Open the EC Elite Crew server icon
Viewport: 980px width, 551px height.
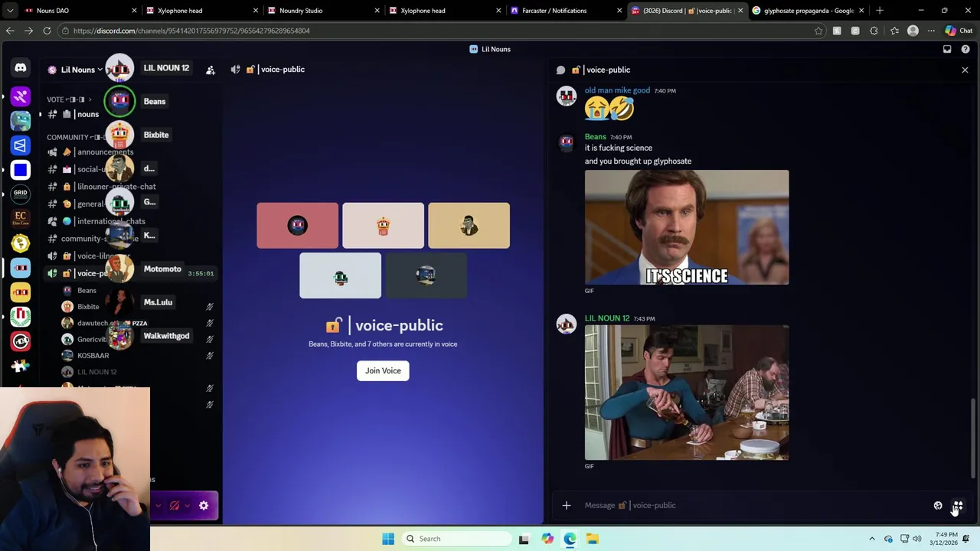21,218
